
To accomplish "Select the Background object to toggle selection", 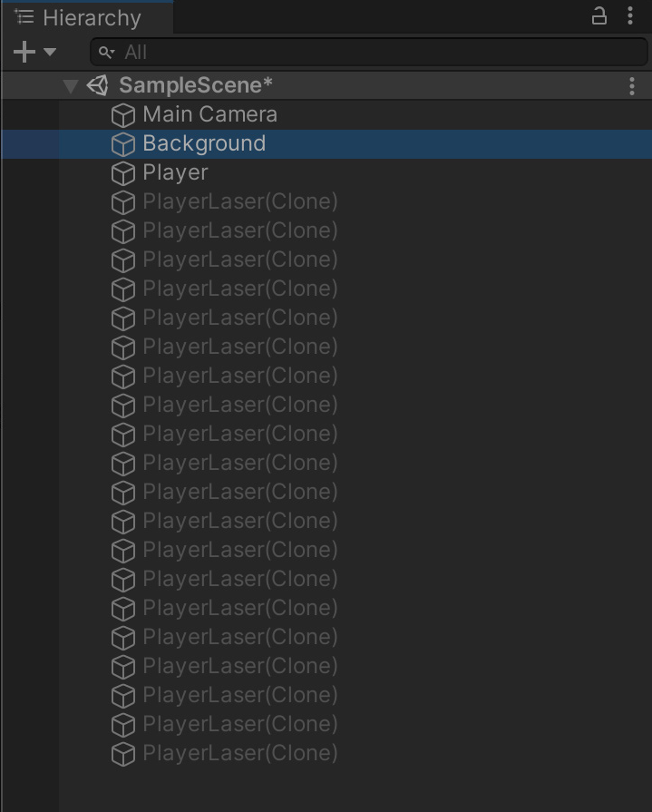I will (204, 143).
